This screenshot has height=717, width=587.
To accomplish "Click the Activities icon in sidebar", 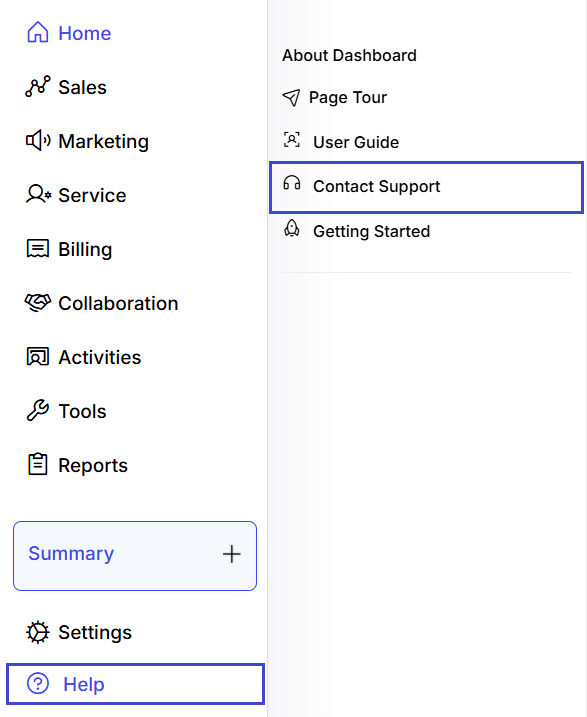I will [37, 356].
